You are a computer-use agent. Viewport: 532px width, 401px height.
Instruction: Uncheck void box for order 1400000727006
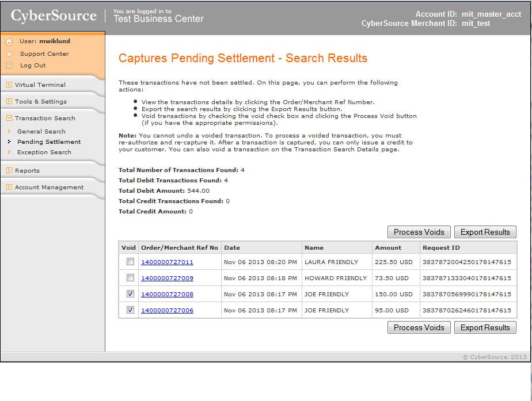[x=130, y=310]
